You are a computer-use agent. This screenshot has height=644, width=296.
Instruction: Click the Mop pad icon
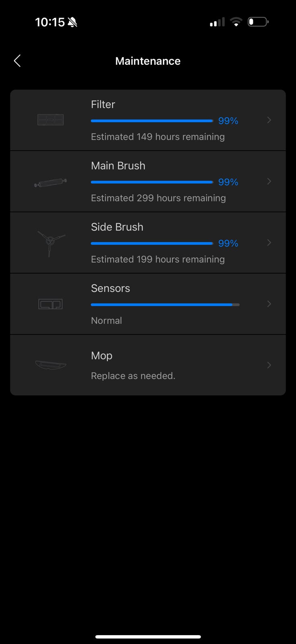[x=50, y=365]
